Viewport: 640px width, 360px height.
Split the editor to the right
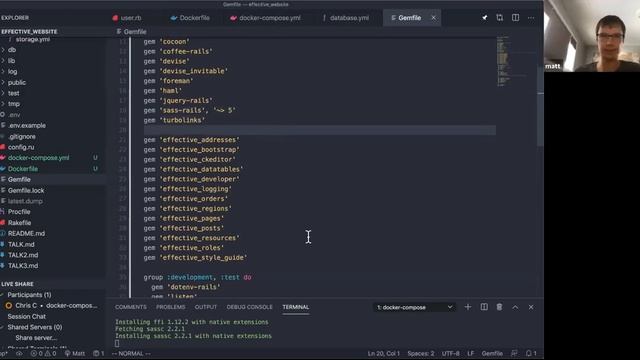pyautogui.click(x=516, y=18)
